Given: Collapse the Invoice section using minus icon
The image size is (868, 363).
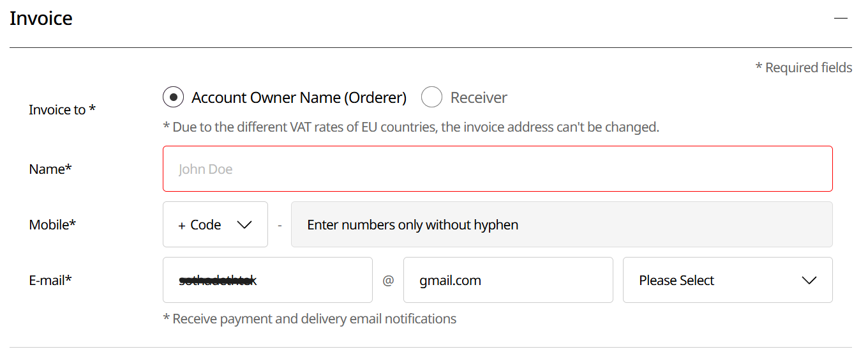Looking at the screenshot, I should pyautogui.click(x=841, y=19).
